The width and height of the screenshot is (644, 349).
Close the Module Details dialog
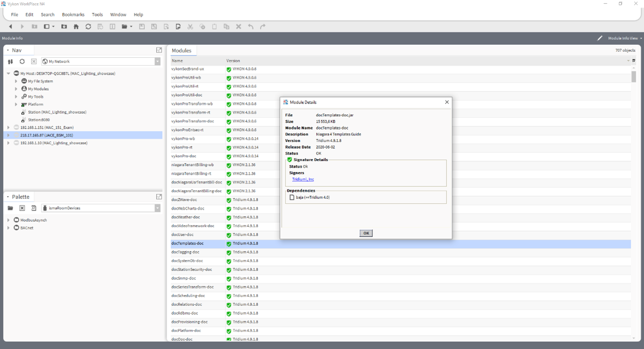click(447, 102)
